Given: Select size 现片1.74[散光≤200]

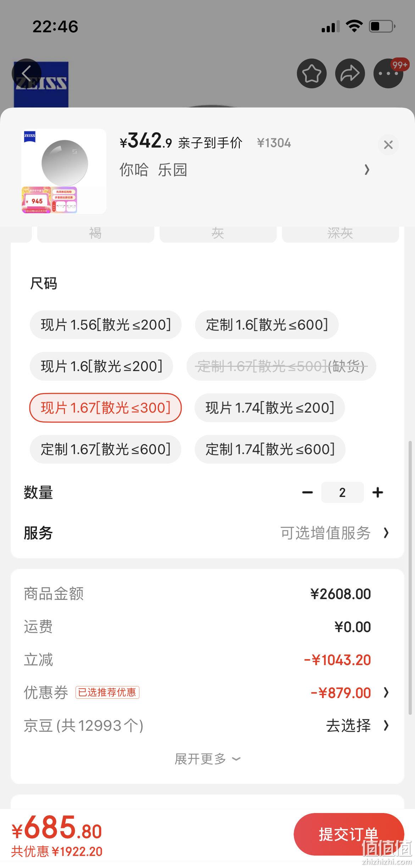Looking at the screenshot, I should click(x=270, y=408).
